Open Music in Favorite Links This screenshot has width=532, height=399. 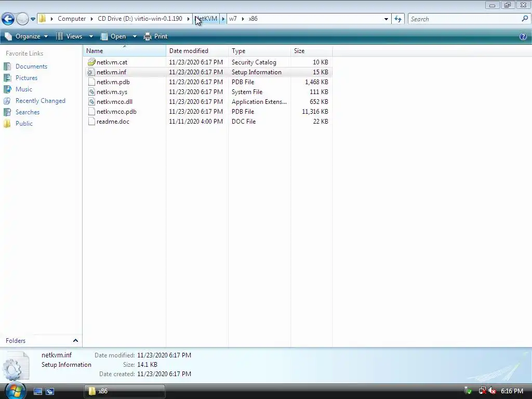[24, 89]
